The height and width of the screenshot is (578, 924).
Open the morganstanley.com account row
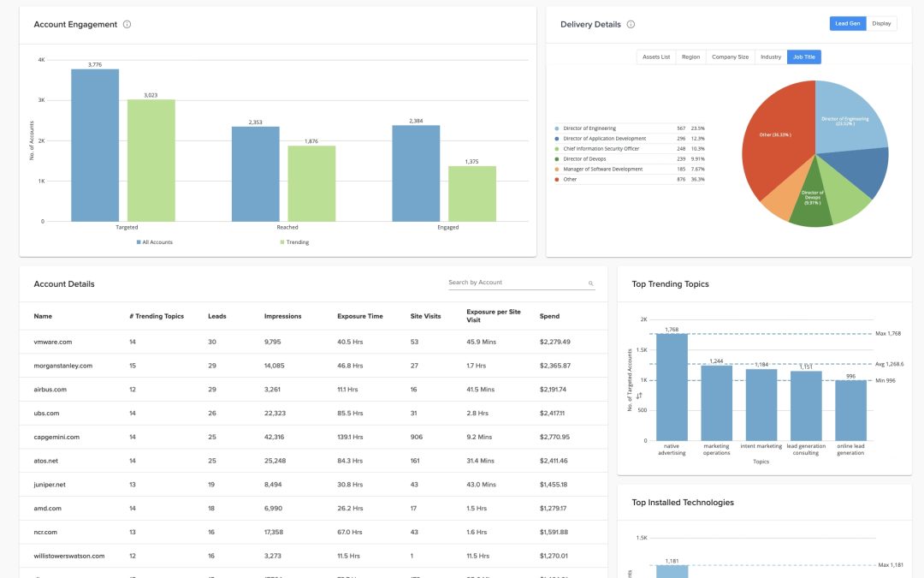313,366
